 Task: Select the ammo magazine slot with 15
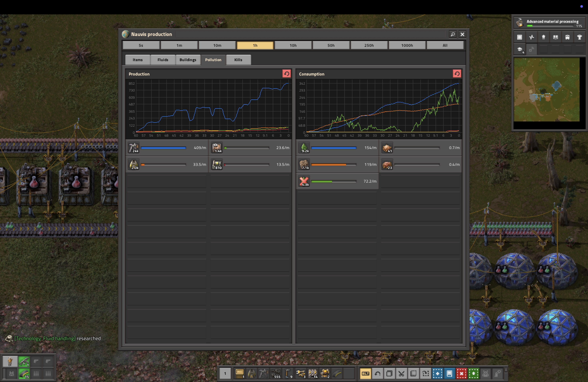[24, 374]
